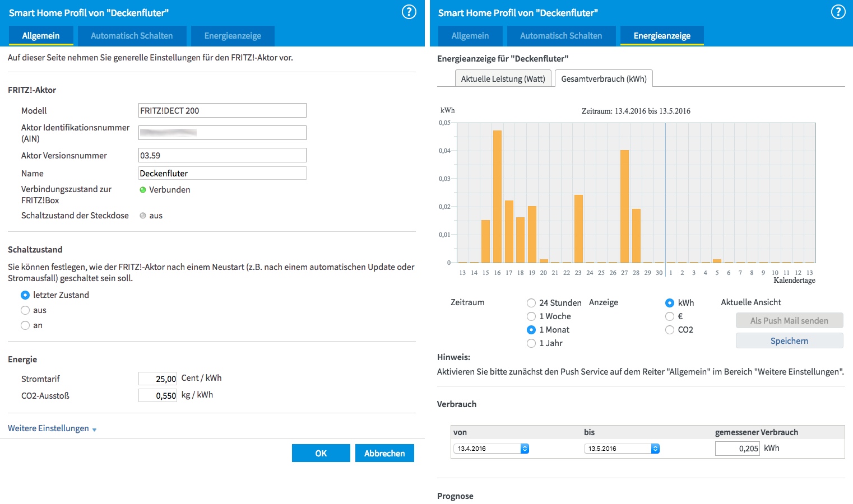Click 'gemessener Verbrauch' field 0,205

[738, 448]
